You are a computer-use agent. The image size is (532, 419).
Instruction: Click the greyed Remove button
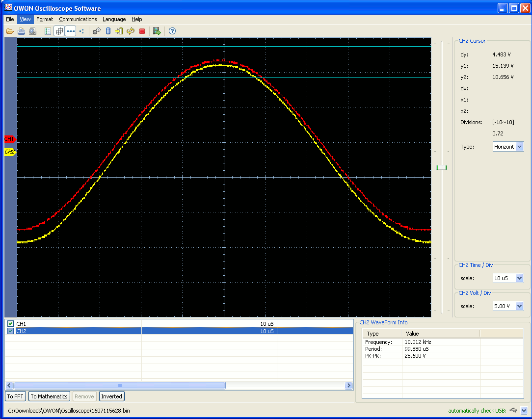click(84, 396)
